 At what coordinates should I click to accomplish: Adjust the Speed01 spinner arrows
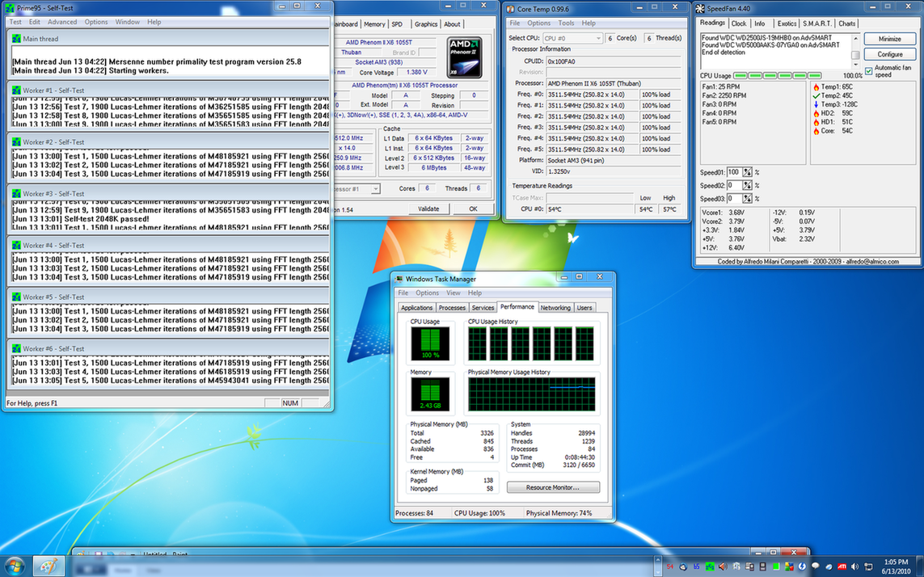747,172
